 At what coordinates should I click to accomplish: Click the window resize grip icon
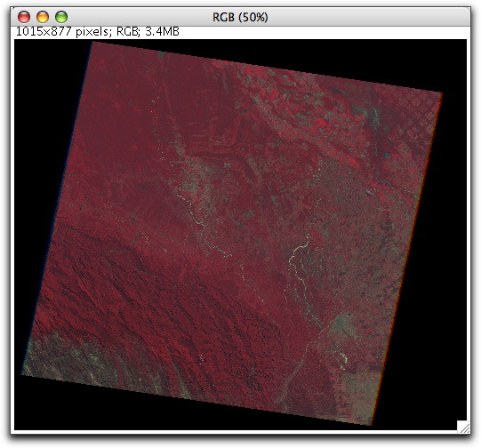coord(463,427)
